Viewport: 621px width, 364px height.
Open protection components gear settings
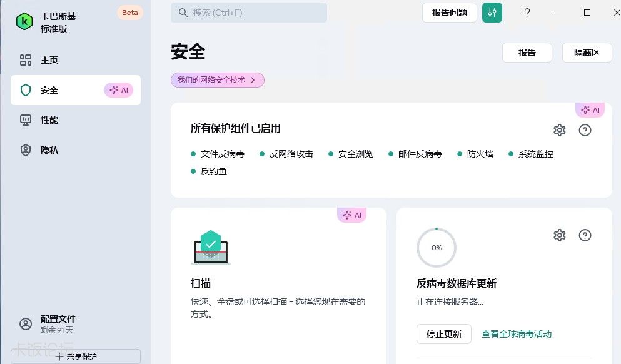559,130
